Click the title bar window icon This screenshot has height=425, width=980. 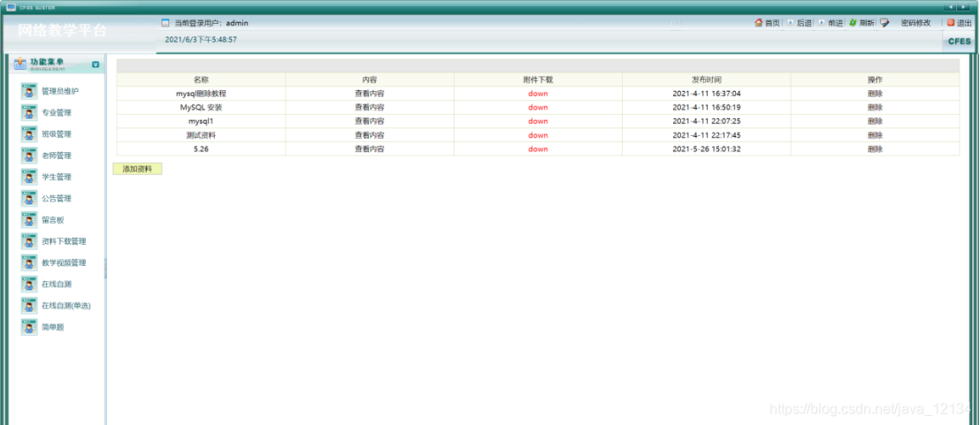coord(11,7)
